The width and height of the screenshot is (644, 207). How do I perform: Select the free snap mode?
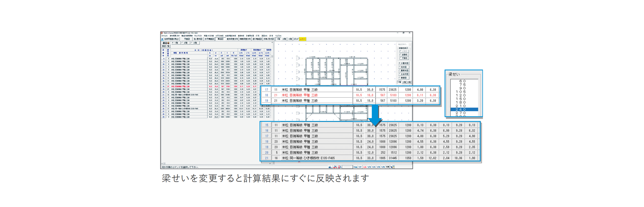[x=355, y=167]
